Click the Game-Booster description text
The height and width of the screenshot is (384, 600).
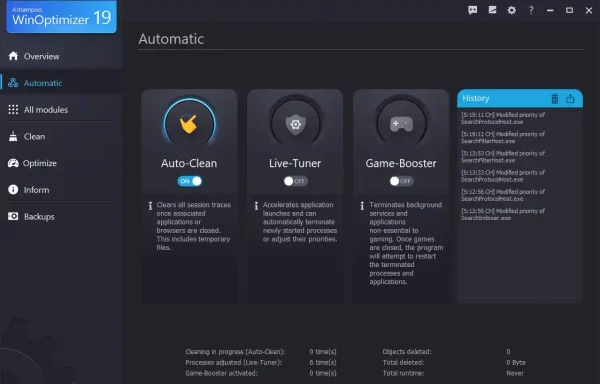406,243
